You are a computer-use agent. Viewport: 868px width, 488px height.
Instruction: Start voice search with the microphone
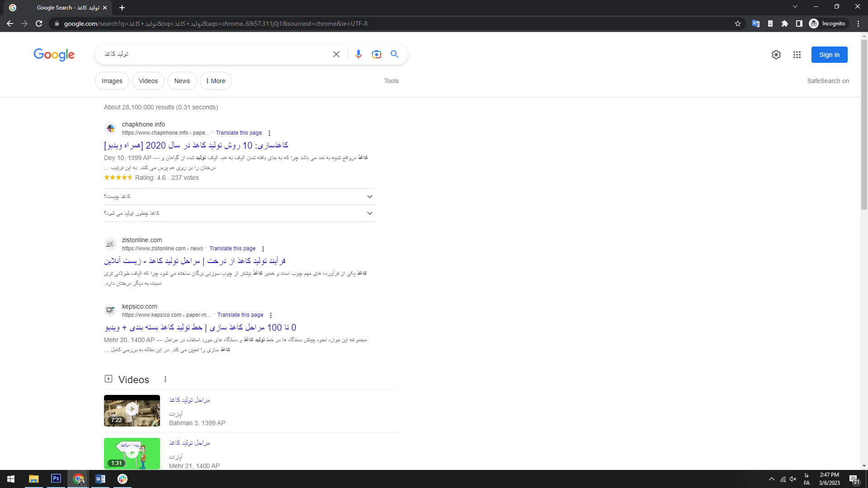[x=359, y=54]
